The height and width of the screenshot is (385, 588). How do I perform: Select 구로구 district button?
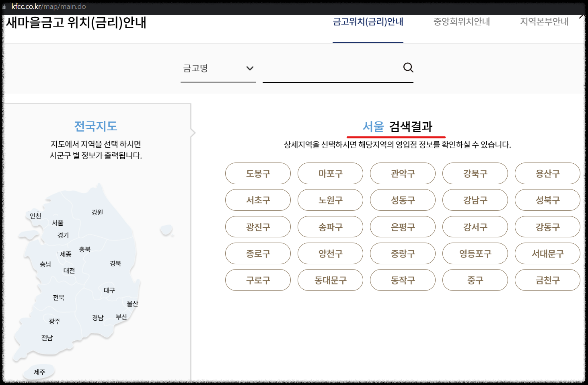click(258, 280)
